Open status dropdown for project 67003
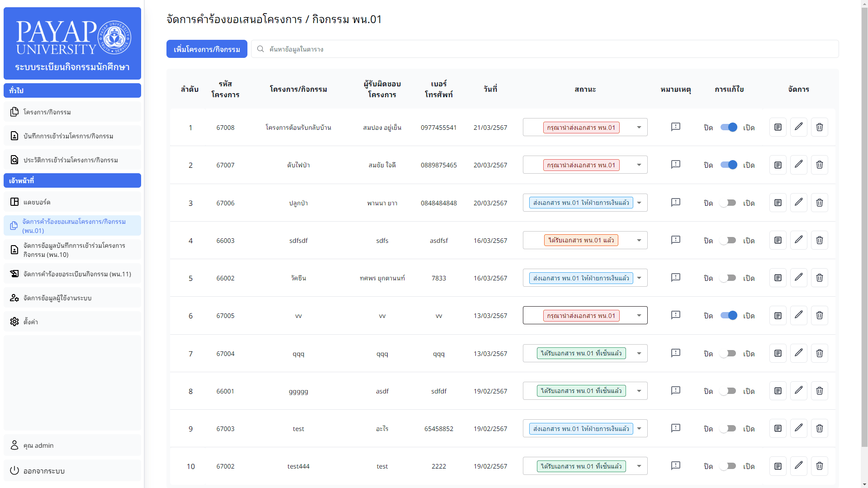 (585, 428)
